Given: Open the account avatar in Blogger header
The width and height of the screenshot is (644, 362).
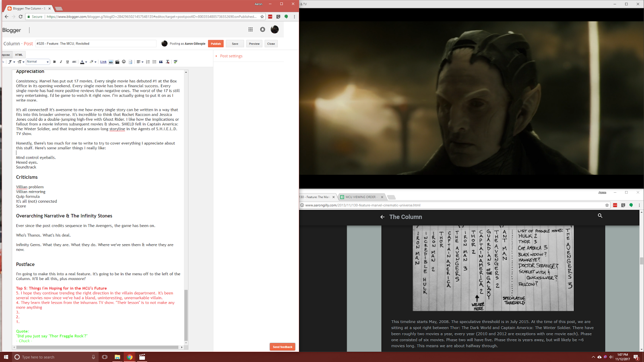Looking at the screenshot, I should pos(275,29).
